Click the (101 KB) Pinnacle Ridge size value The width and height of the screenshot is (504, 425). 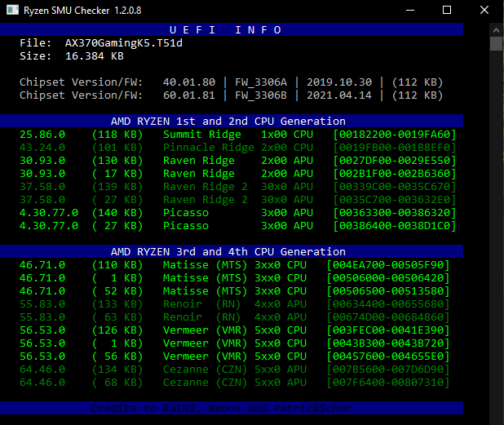coord(117,148)
